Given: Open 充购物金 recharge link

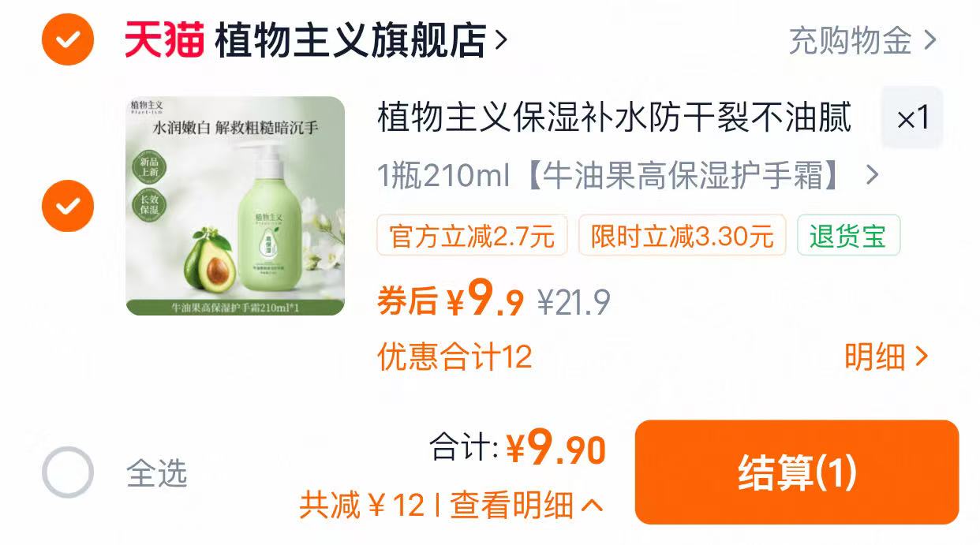Looking at the screenshot, I should tap(851, 40).
